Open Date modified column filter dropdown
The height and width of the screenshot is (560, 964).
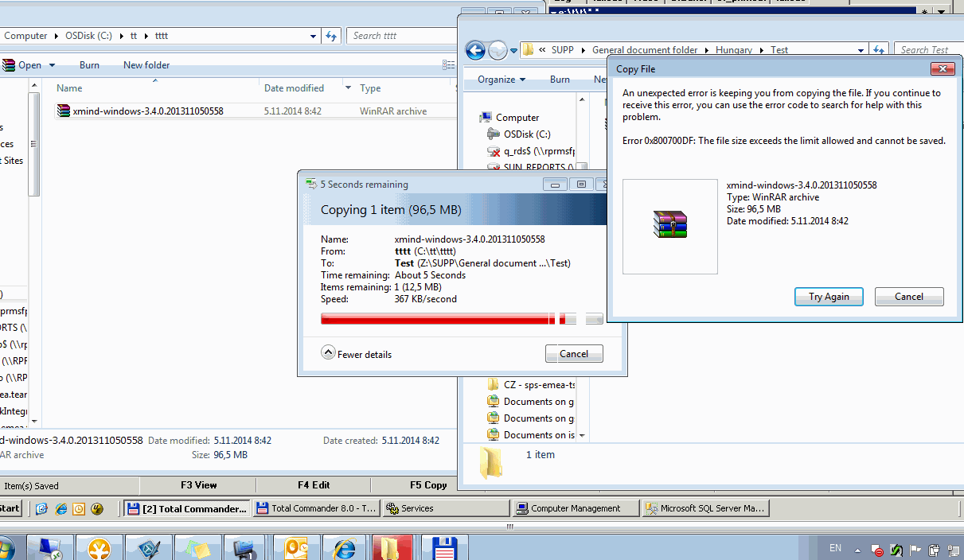(348, 88)
